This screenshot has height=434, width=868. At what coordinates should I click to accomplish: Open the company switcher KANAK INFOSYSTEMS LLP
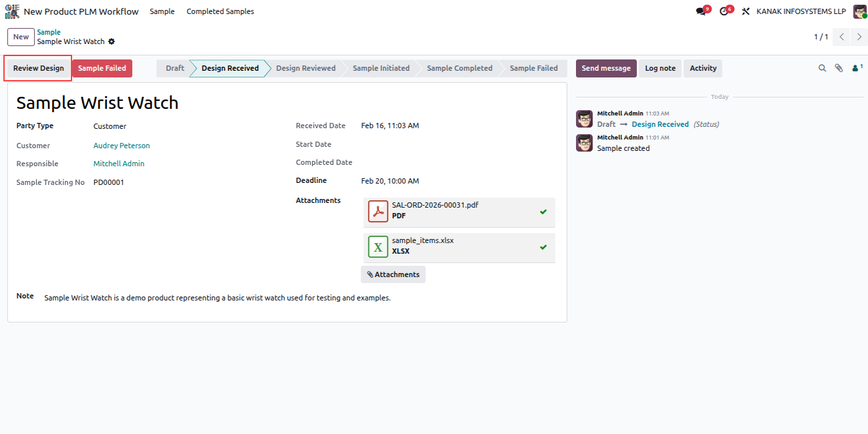click(x=801, y=11)
